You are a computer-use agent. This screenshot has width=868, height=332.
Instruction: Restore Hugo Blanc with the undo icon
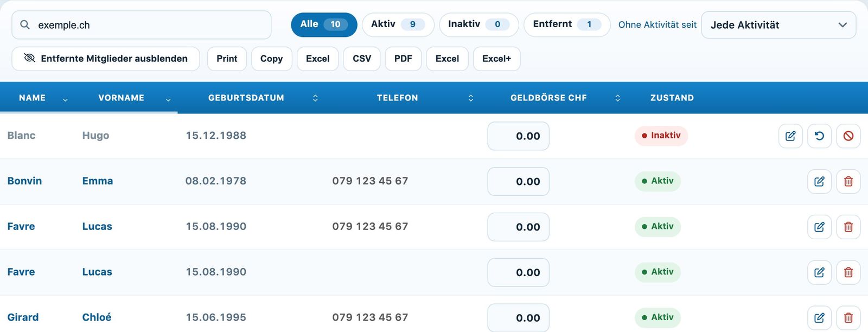click(x=819, y=136)
